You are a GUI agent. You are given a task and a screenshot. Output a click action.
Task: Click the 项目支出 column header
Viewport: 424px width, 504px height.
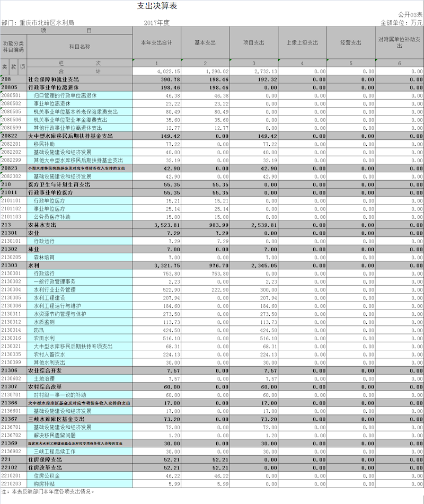coord(254,42)
